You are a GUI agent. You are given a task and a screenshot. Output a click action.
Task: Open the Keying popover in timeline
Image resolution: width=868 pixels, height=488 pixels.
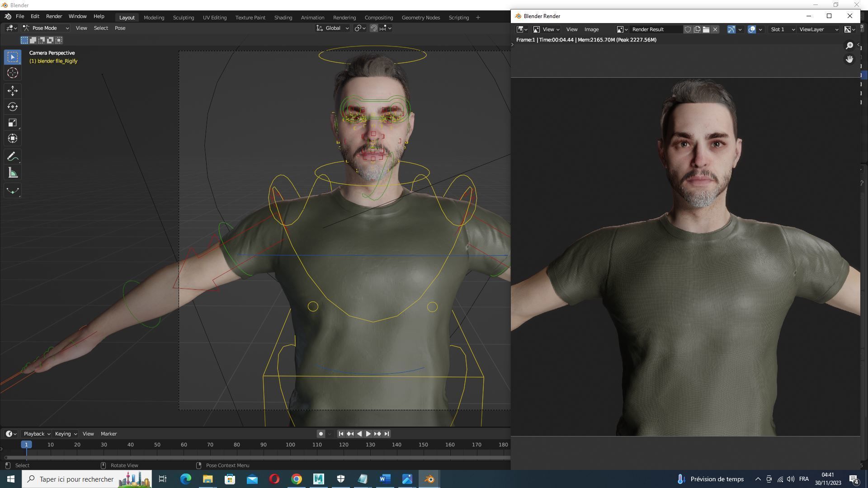pyautogui.click(x=66, y=434)
